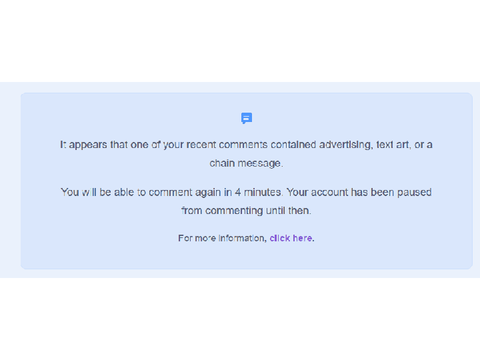480x360 pixels.
Task: Click the word "paused" in the notice
Action: tap(414, 192)
